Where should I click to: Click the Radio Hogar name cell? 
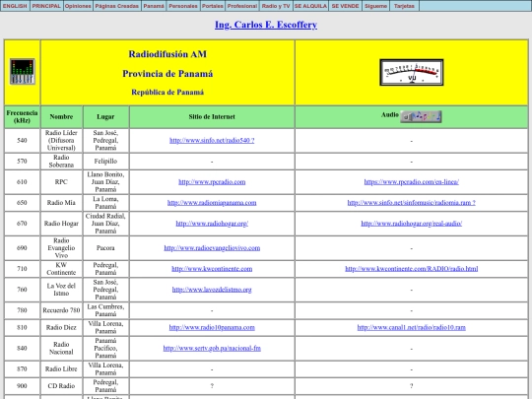61,224
